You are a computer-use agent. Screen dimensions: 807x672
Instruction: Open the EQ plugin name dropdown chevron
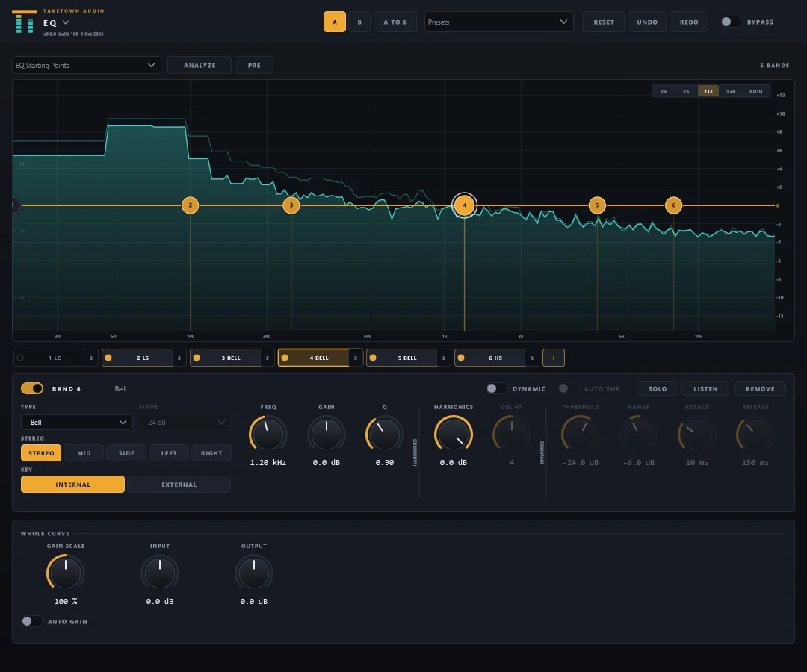coord(65,22)
